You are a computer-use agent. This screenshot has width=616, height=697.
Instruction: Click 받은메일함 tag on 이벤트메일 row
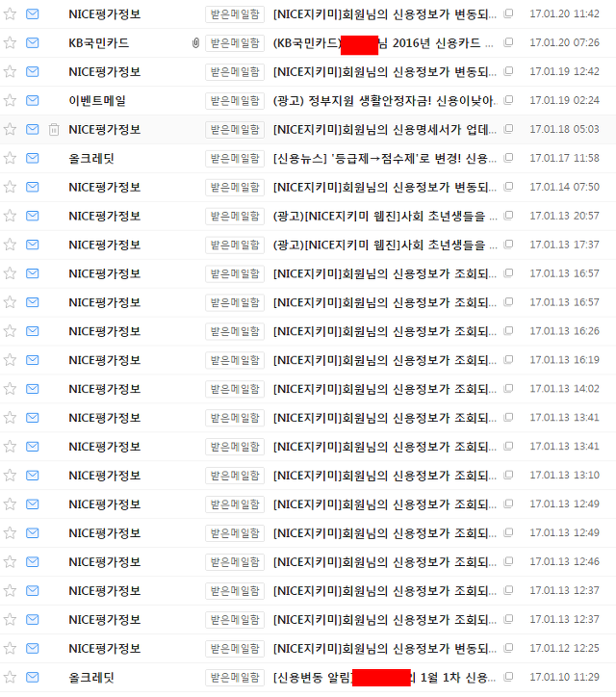tap(235, 101)
